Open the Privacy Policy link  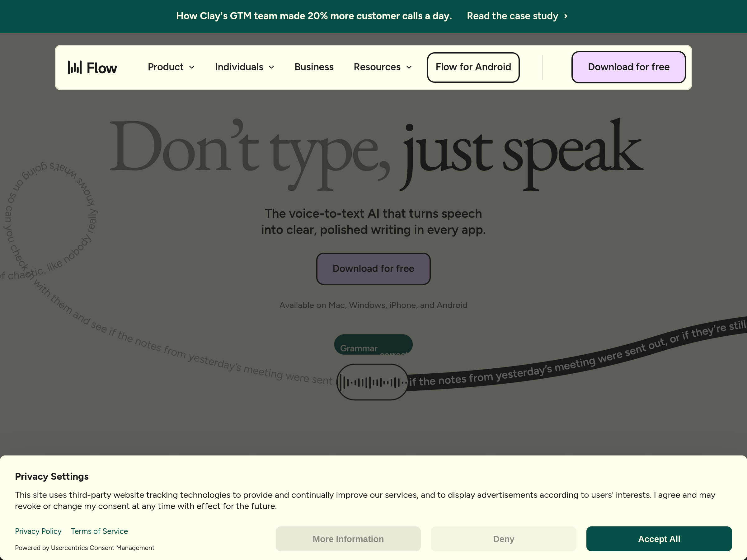tap(38, 531)
